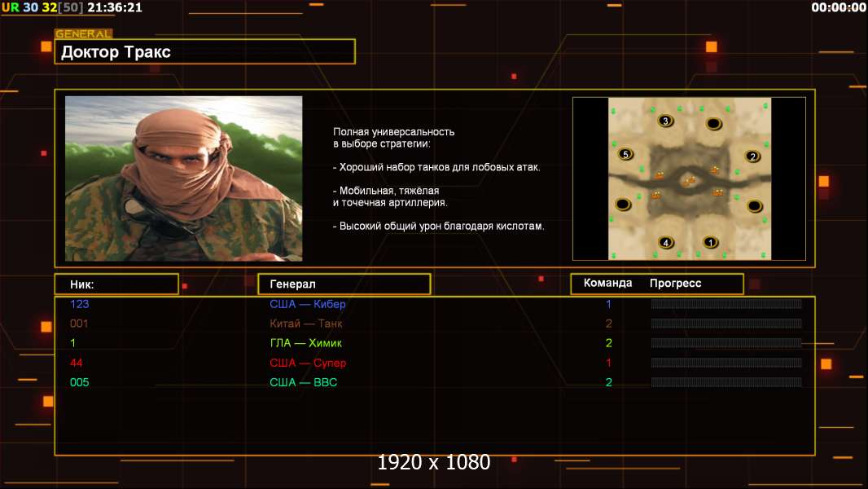The image size is (868, 489).
Task: Click general 'США — ВВС'
Action: (x=304, y=382)
